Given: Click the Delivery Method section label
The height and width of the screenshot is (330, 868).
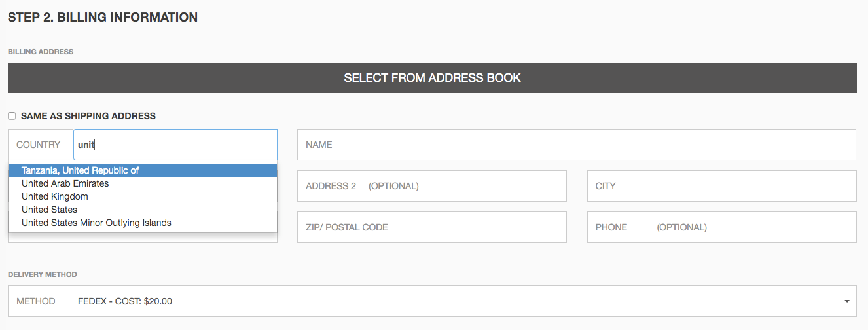Looking at the screenshot, I should [43, 274].
